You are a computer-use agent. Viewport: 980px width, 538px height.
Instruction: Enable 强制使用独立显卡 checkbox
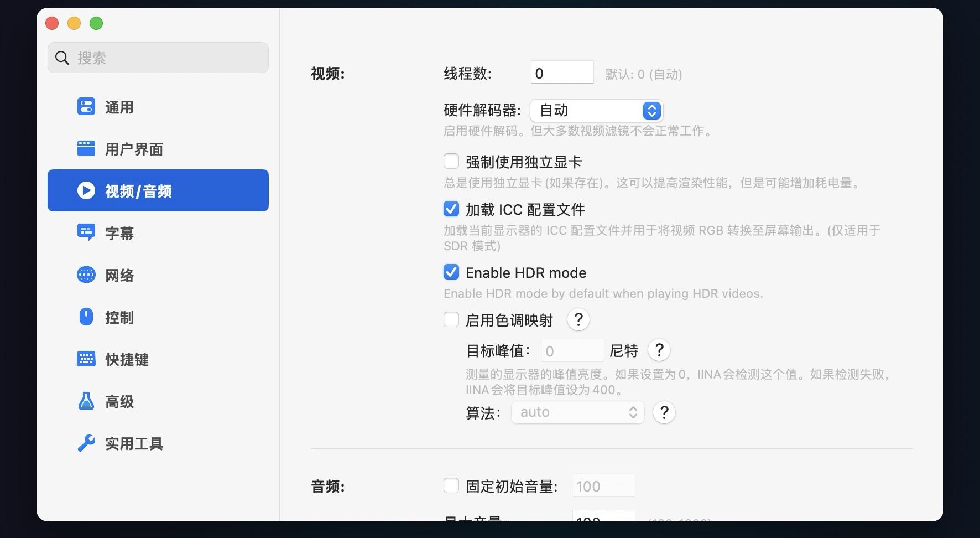click(x=451, y=161)
